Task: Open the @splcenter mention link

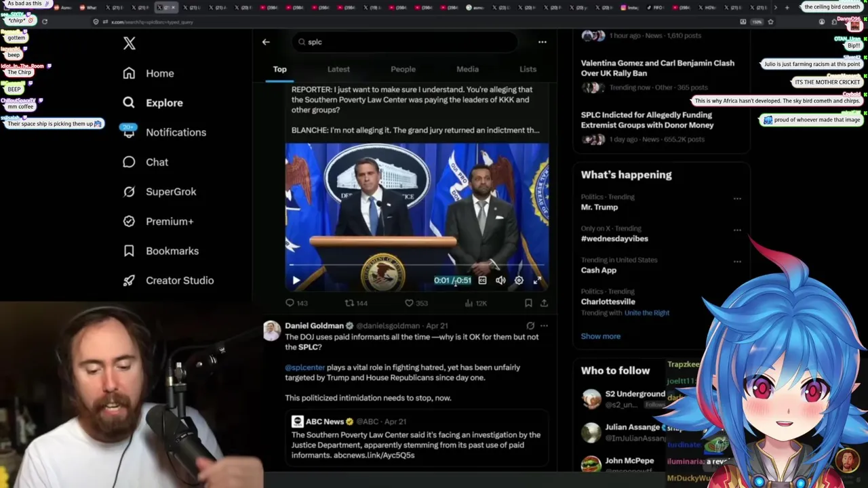Action: 304,367
